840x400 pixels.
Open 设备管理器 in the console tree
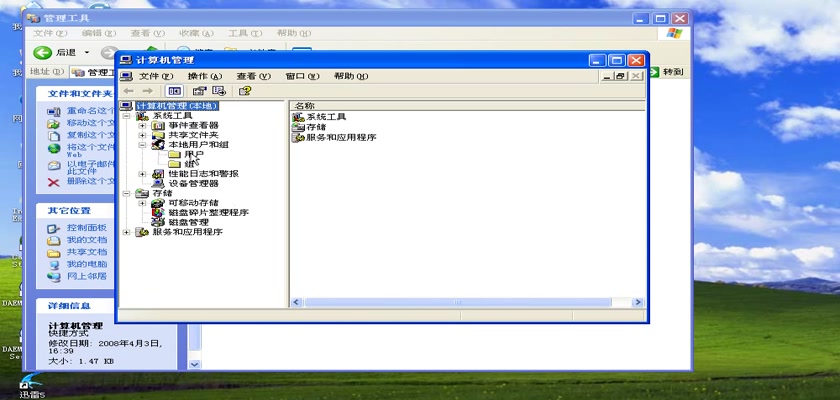click(x=193, y=183)
